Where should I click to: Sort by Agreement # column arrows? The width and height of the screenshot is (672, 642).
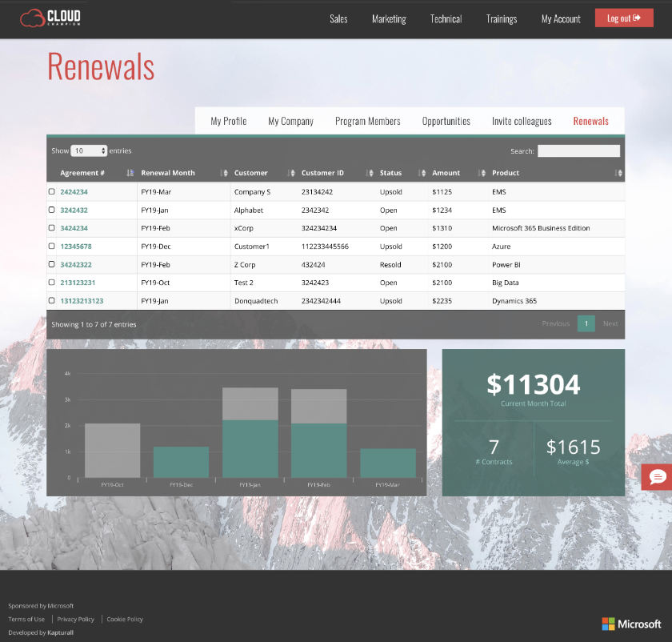coord(130,173)
